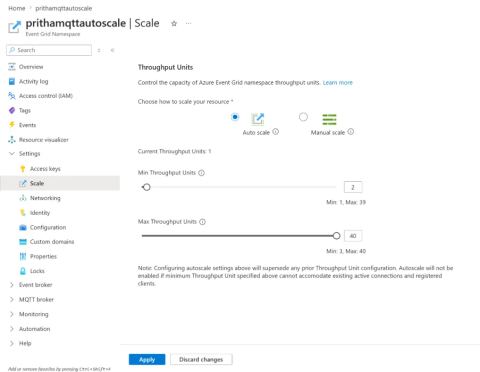
Task: Select the Auto scale radio button
Action: click(235, 117)
